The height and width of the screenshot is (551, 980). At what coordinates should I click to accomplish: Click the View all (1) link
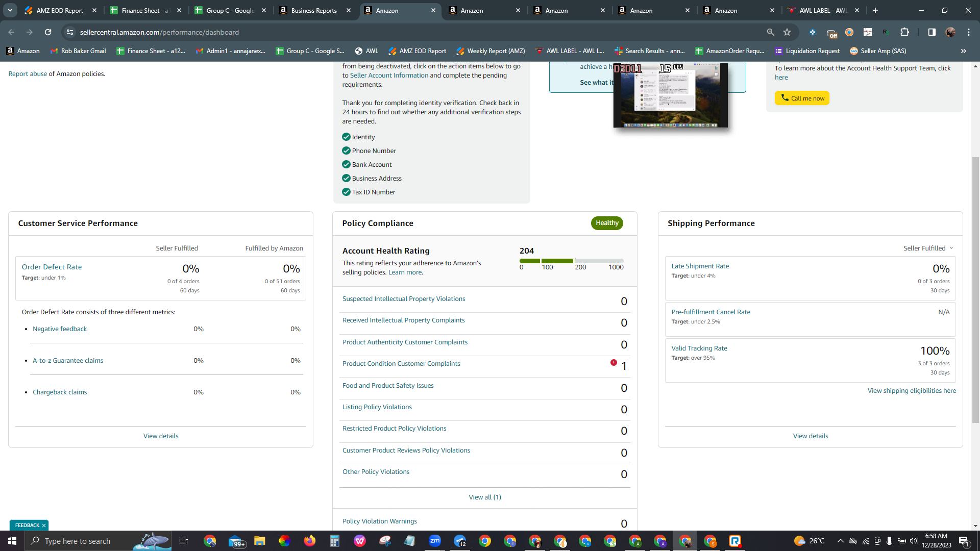coord(485,497)
